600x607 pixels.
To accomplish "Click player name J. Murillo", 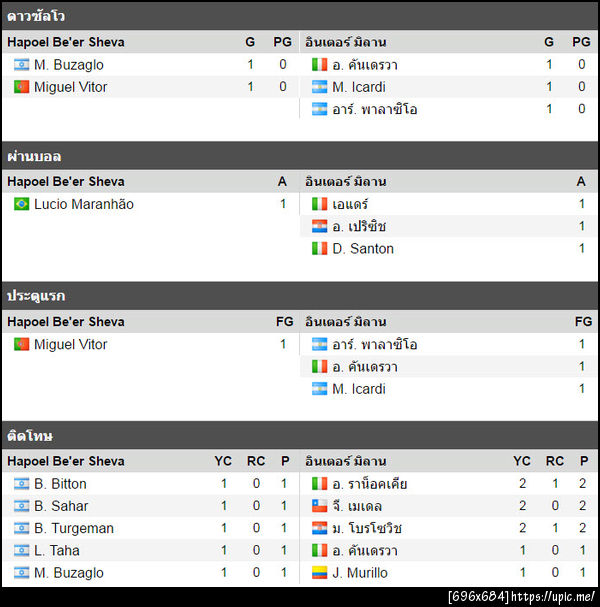I will [361, 573].
